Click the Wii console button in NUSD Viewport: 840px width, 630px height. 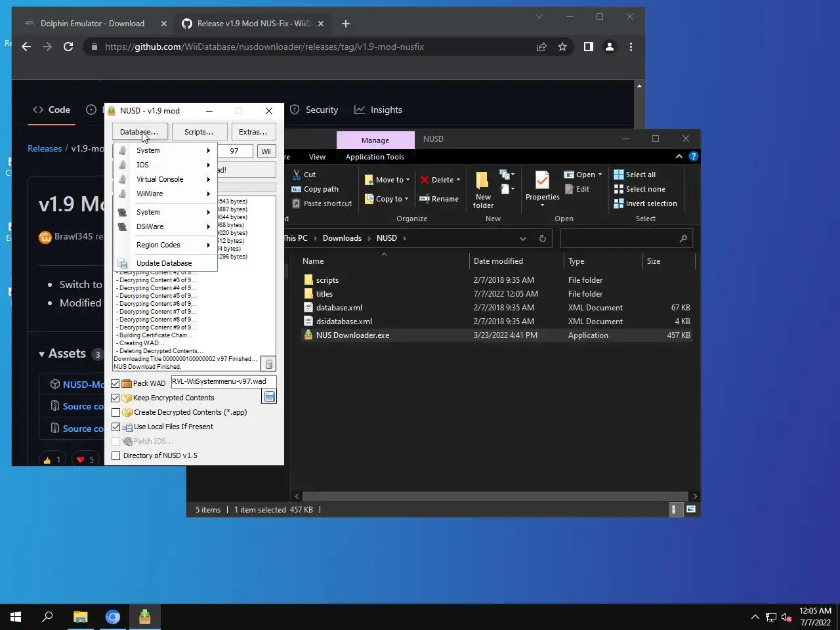[266, 152]
